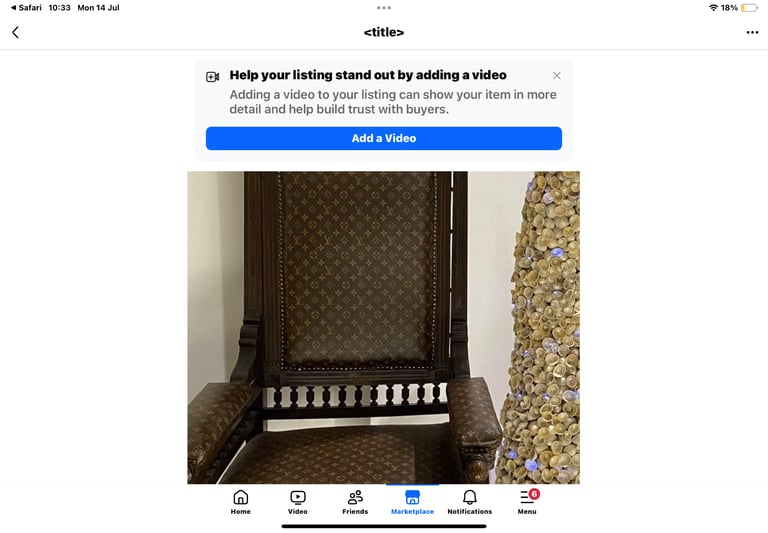Open the Home tab
Screen dimensions: 768x533
[240, 502]
